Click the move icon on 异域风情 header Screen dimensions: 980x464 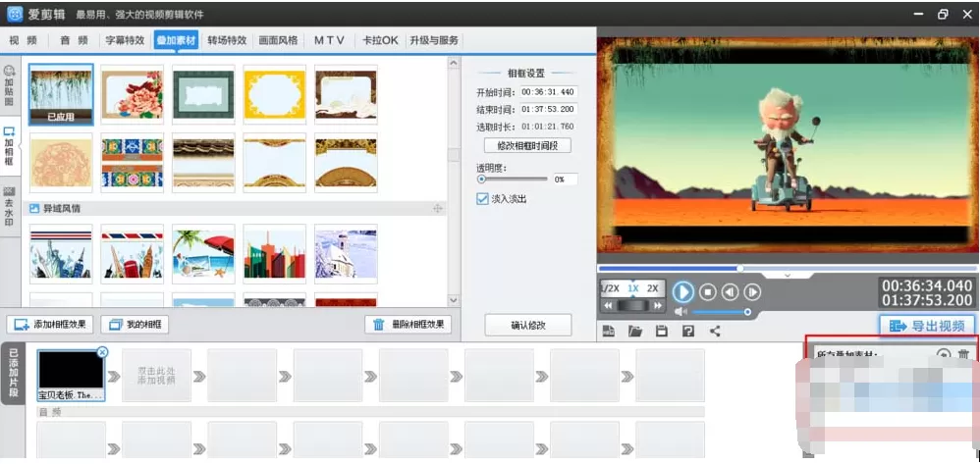coord(438,209)
